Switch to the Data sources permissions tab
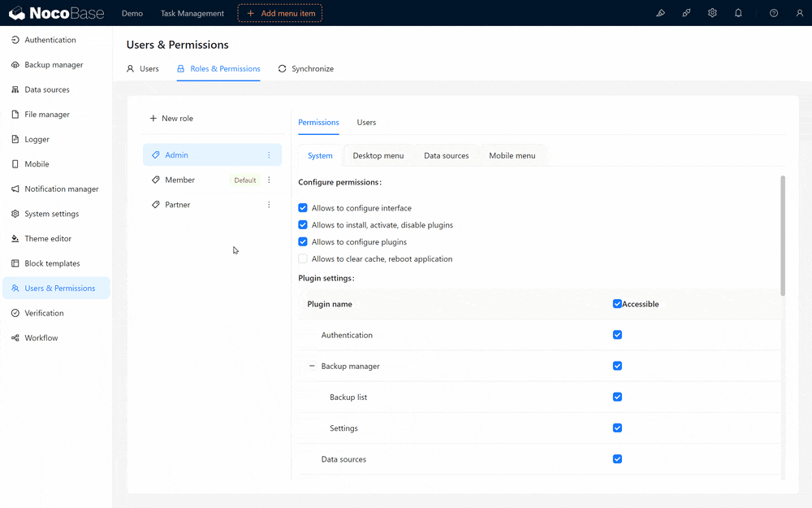This screenshot has height=508, width=812. click(447, 155)
